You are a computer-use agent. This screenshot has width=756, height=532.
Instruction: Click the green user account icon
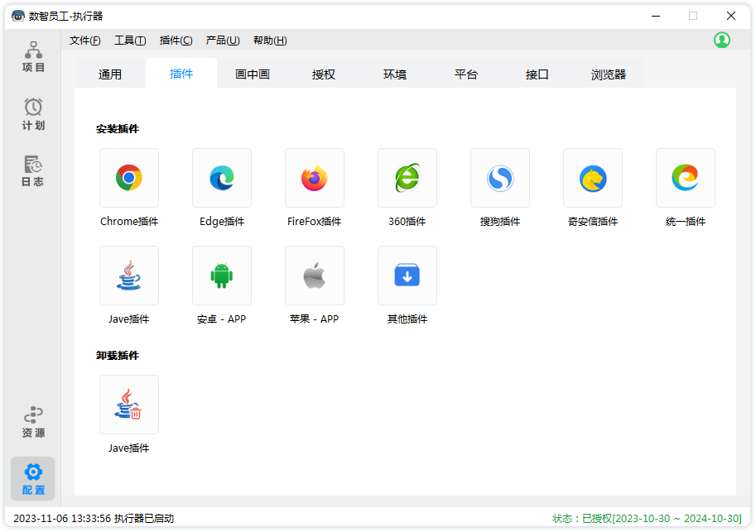coord(722,40)
